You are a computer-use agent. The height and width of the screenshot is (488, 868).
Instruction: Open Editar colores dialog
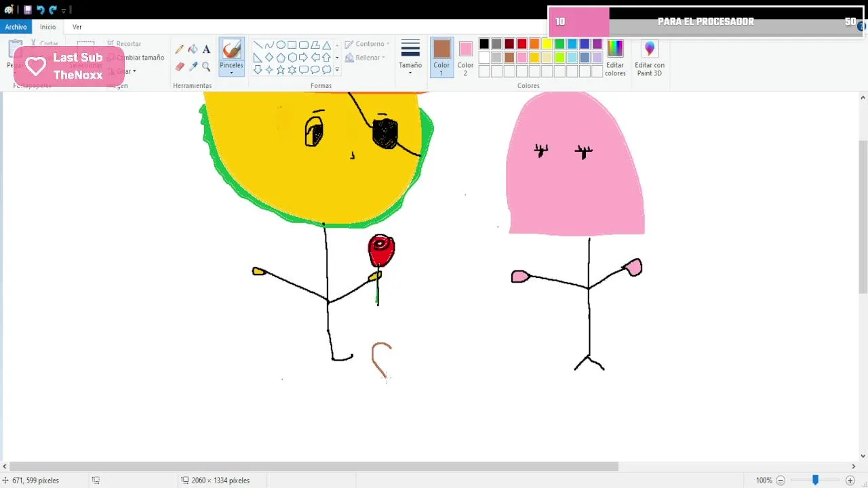pos(615,58)
